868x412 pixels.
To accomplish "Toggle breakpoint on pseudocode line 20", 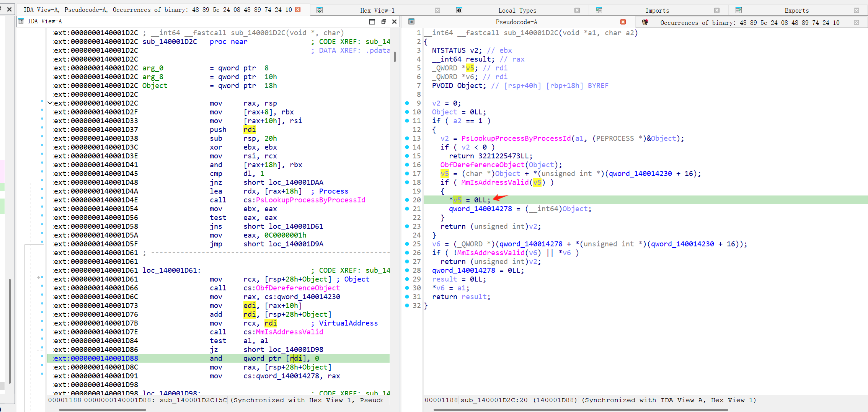I will [x=407, y=200].
